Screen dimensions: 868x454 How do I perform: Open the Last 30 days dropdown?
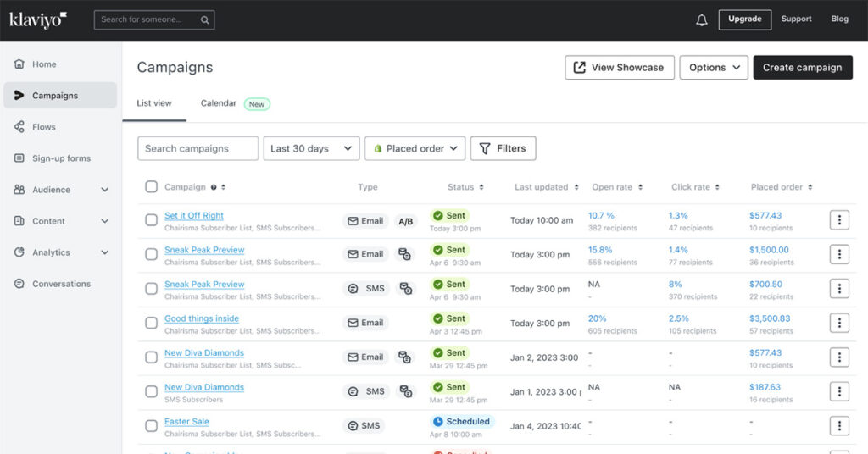311,148
